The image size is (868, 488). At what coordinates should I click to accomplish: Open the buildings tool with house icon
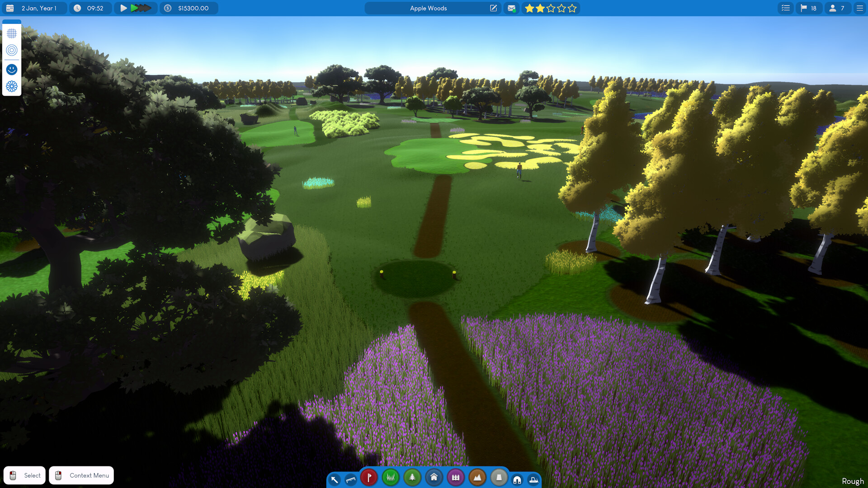(x=434, y=478)
